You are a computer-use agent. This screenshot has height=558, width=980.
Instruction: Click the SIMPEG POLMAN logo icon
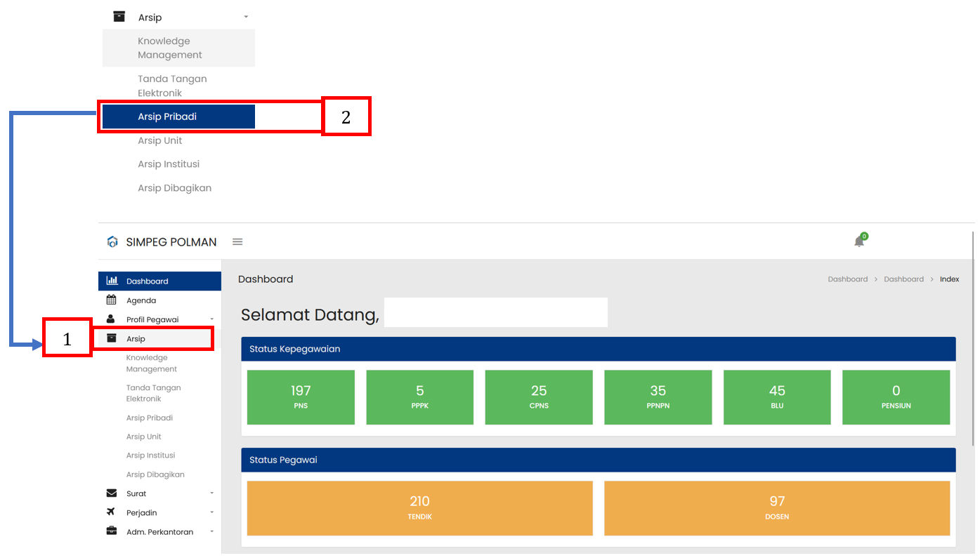112,242
